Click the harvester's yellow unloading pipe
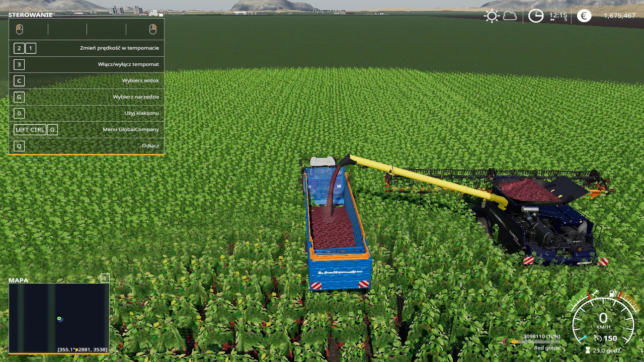The width and height of the screenshot is (644, 362). click(428, 181)
